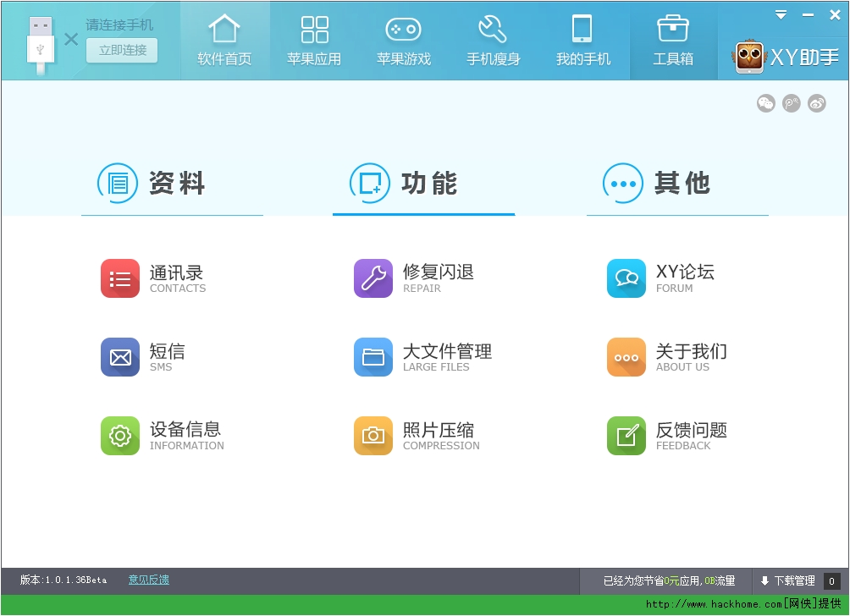Viewport: 850px width, 616px height.
Task: Open the orange 关于我们 icon
Action: pyautogui.click(x=626, y=357)
